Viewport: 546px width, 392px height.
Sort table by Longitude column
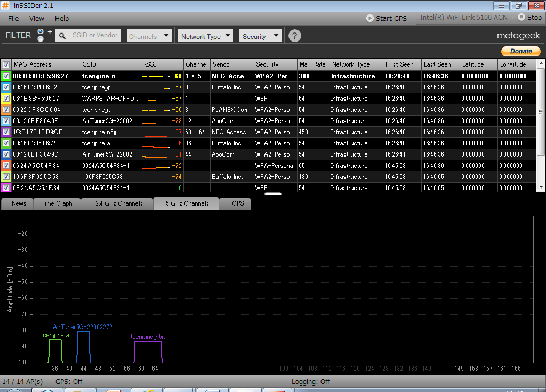point(517,64)
